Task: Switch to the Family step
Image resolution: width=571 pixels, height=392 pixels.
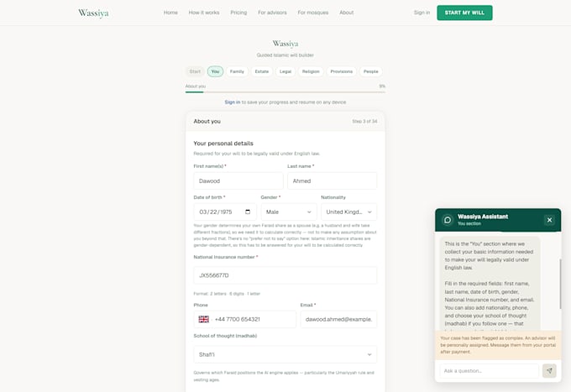Action: coord(237,71)
